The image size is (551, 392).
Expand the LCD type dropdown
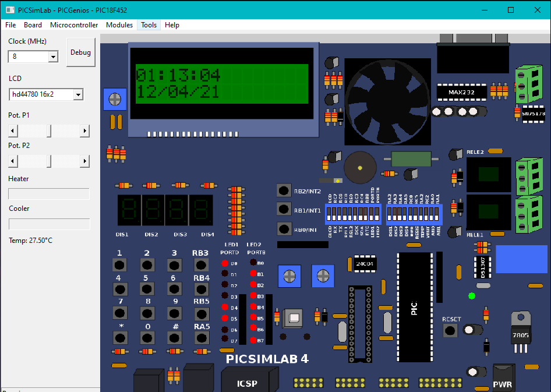pyautogui.click(x=79, y=94)
